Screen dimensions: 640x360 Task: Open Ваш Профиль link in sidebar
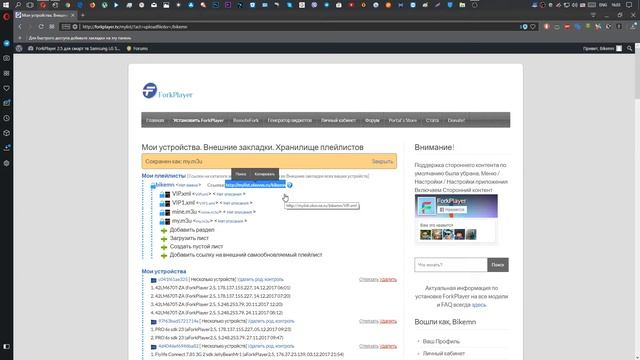click(x=441, y=341)
